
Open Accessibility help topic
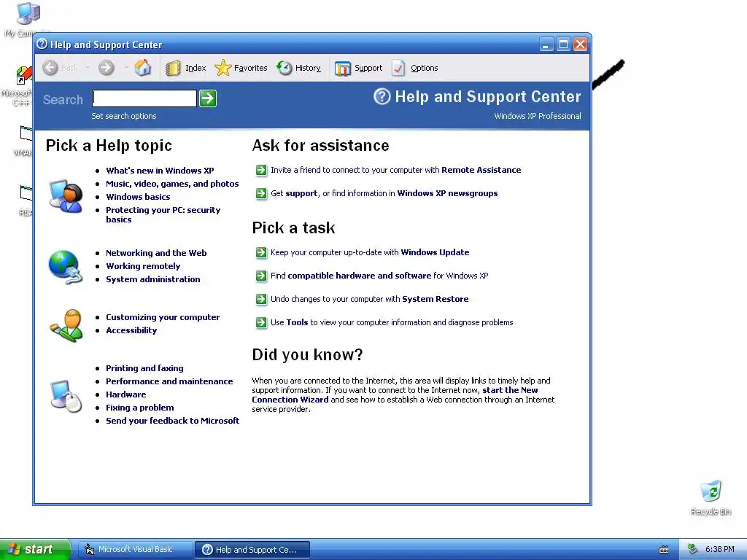point(131,330)
